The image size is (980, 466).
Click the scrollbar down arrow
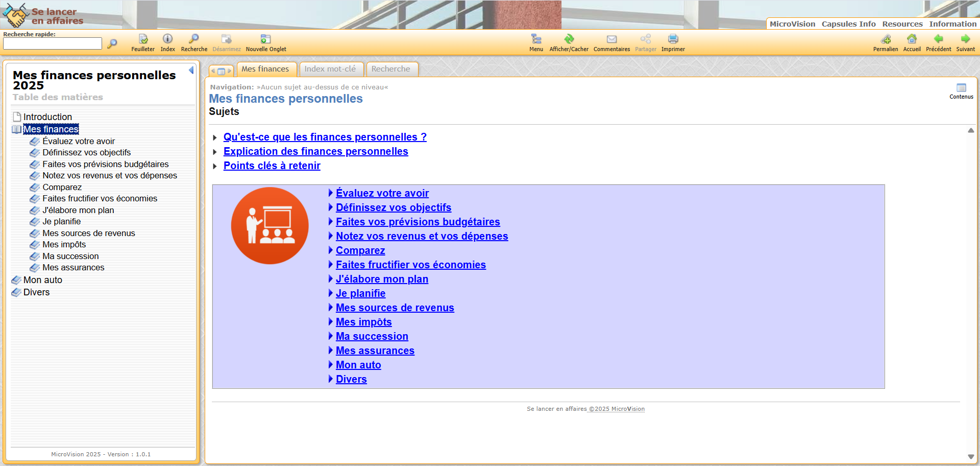click(971, 457)
